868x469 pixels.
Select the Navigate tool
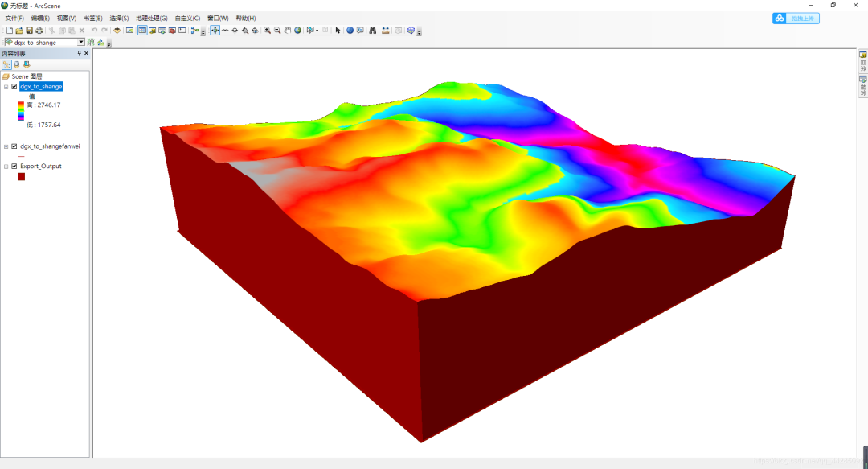click(x=215, y=31)
